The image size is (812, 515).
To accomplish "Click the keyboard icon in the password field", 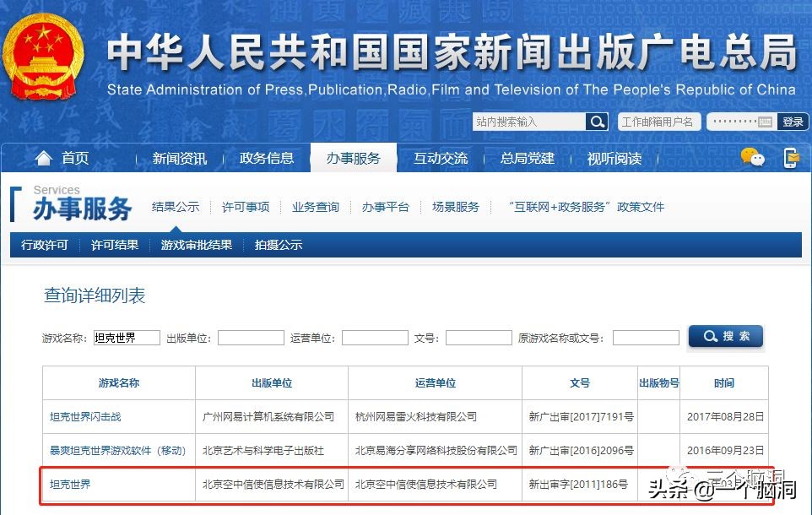I will click(766, 121).
